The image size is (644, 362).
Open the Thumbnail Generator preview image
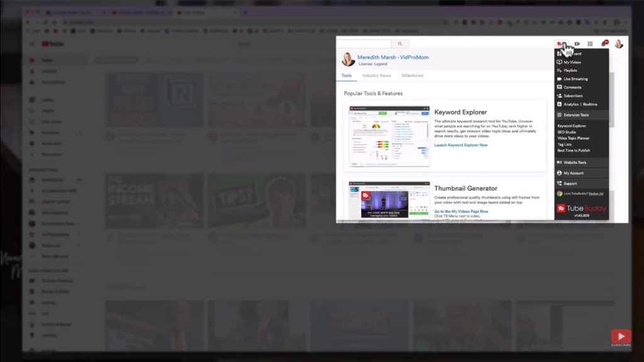pyautogui.click(x=389, y=200)
